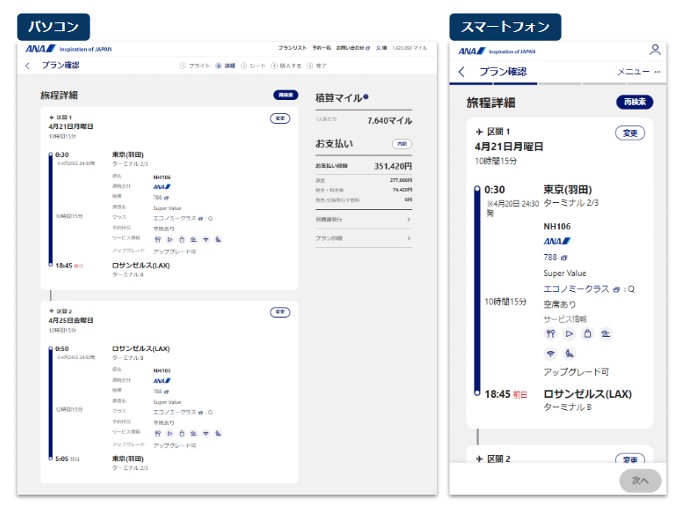This screenshot has height=512, width=690.
Task: Click the baggage icon on smartphone
Action: pos(587,334)
